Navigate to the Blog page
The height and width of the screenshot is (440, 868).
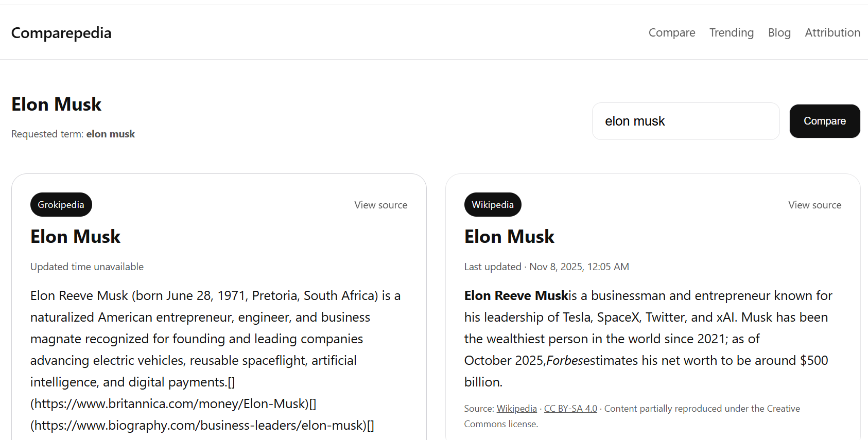pos(779,32)
